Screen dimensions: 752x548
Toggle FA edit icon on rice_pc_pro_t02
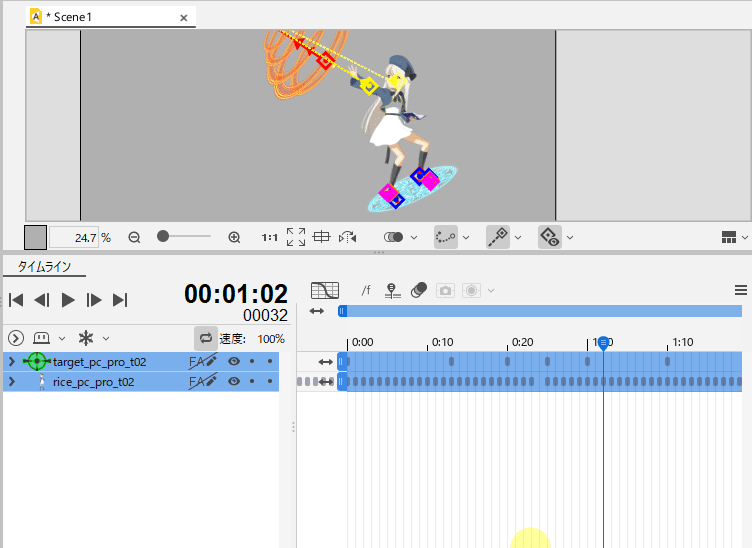[203, 382]
